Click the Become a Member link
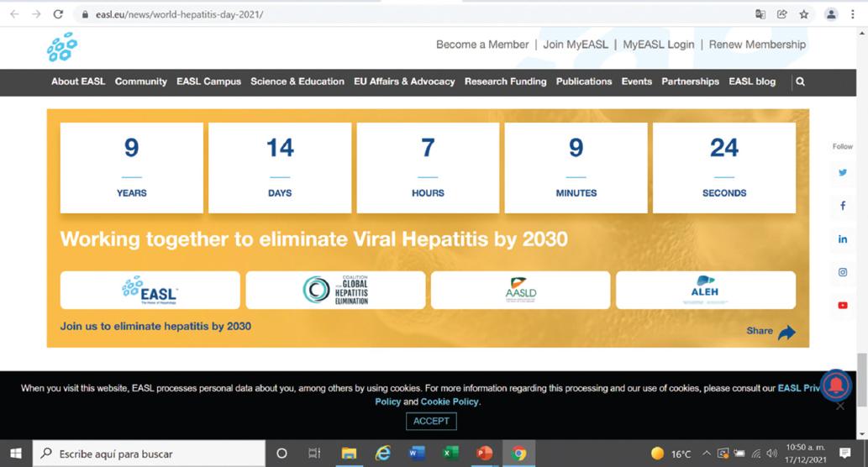This screenshot has height=467, width=868. pyautogui.click(x=482, y=45)
